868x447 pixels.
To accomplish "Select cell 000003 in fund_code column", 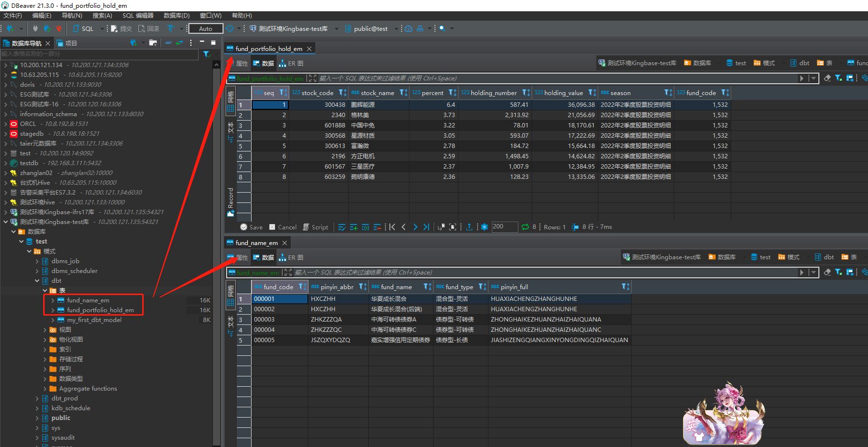I will coord(280,320).
